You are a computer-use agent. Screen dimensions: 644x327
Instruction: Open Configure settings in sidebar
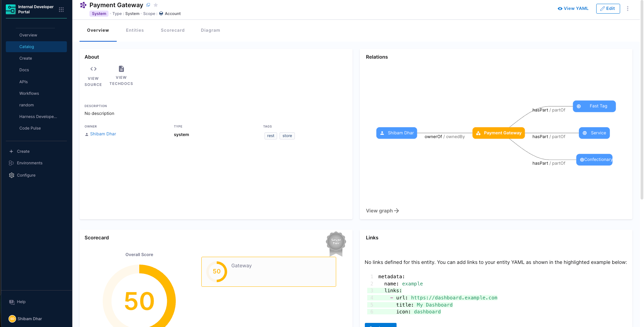[x=26, y=175]
